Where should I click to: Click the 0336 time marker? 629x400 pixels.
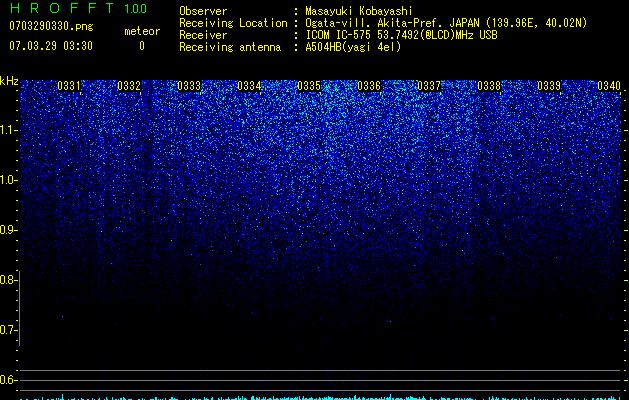click(x=369, y=86)
